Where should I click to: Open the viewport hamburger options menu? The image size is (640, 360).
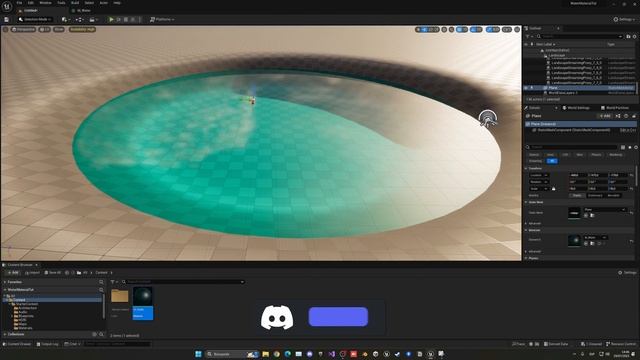tap(5, 29)
